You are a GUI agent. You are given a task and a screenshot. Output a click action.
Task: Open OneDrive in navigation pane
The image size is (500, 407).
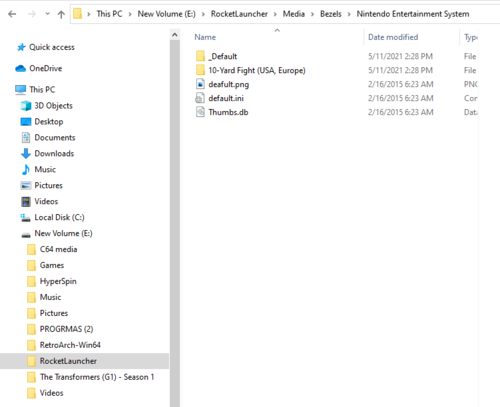click(46, 68)
